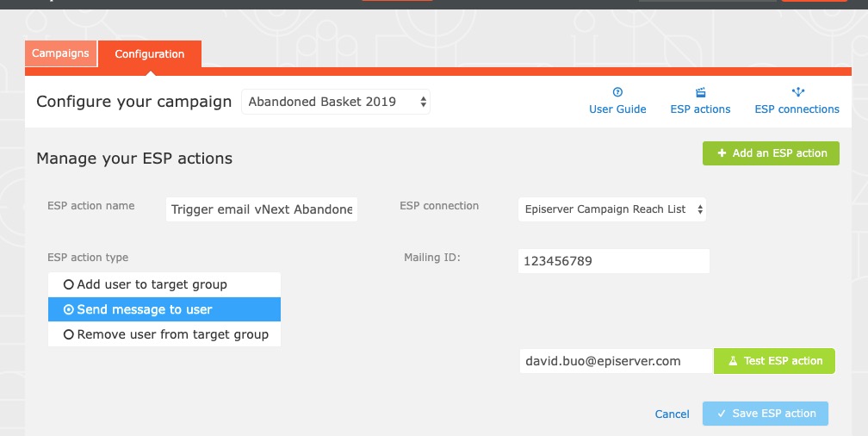Image resolution: width=868 pixels, height=436 pixels.
Task: Go to the ESP actions text link
Action: coord(700,109)
